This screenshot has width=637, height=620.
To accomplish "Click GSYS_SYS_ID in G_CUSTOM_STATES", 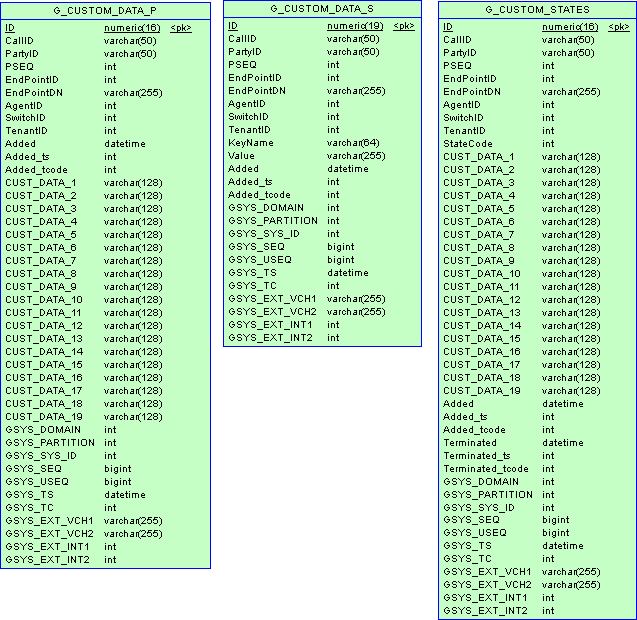I will click(x=479, y=508).
